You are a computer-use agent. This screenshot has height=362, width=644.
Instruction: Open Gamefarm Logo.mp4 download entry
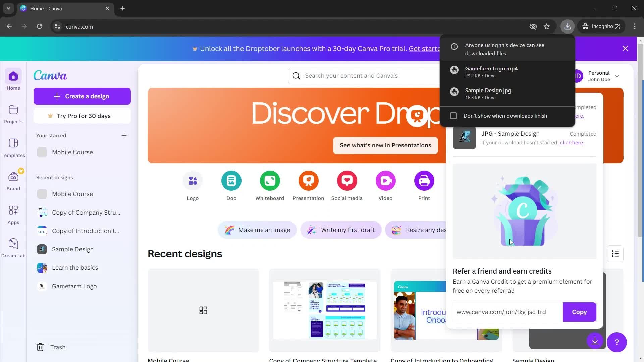click(507, 72)
